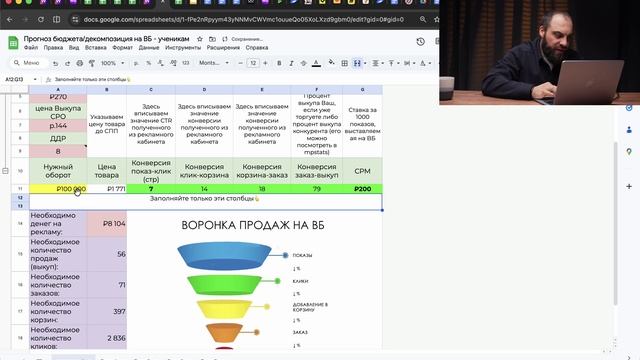Screen dimensions: 640x360
Task: Click the name box A12:G13
Action: [x=16, y=80]
